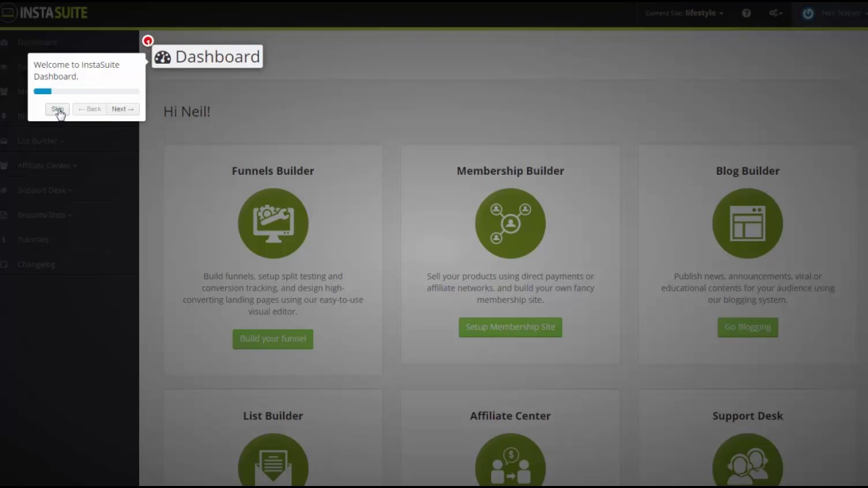868x488 pixels.
Task: Click the tour progress bar
Action: (x=86, y=91)
